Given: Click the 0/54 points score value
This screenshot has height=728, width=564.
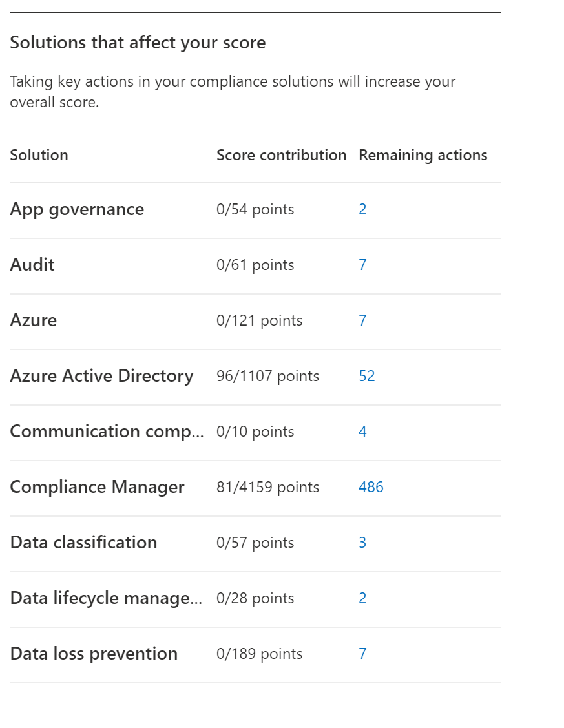Looking at the screenshot, I should 255,209.
